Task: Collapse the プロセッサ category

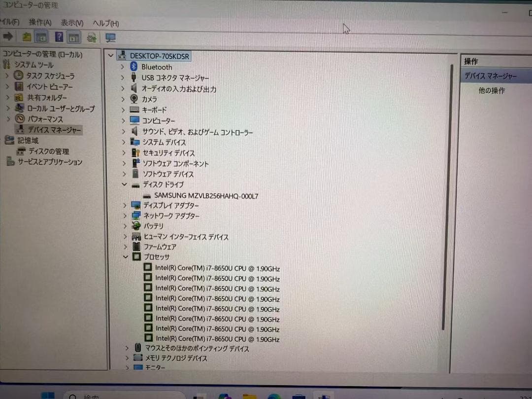Action: 125,257
